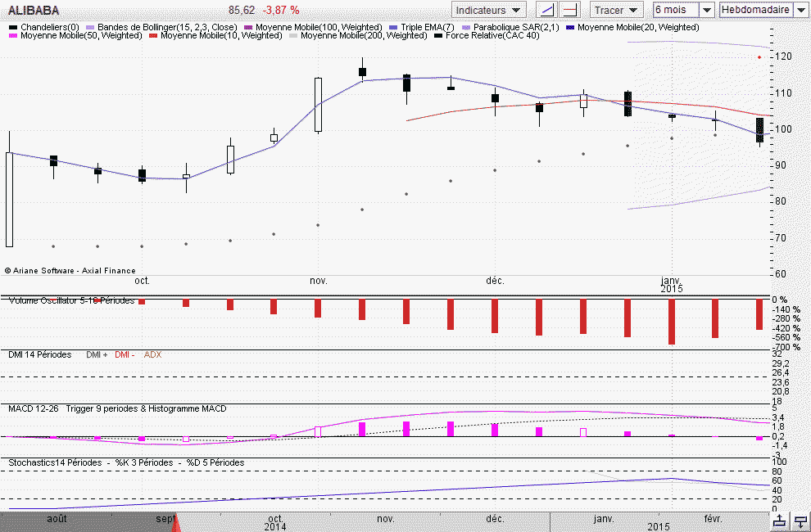The height and width of the screenshot is (532, 811).
Task: Click the Moyenne Mobile(50, Weighted) legend entry
Action: [x=75, y=35]
